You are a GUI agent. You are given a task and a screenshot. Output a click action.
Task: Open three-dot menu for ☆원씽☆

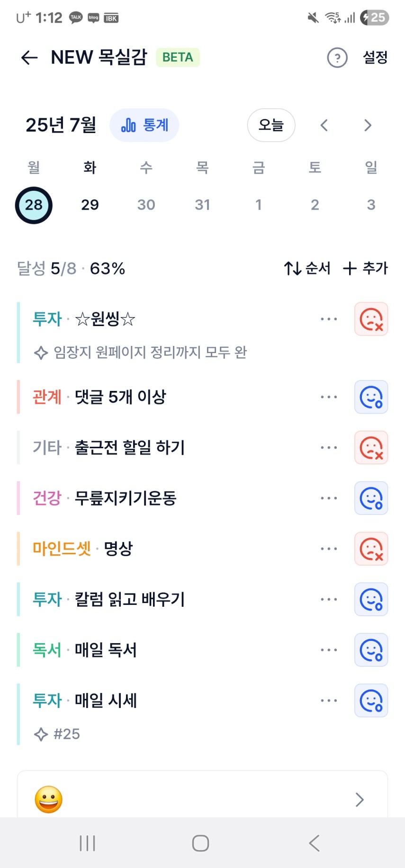329,319
